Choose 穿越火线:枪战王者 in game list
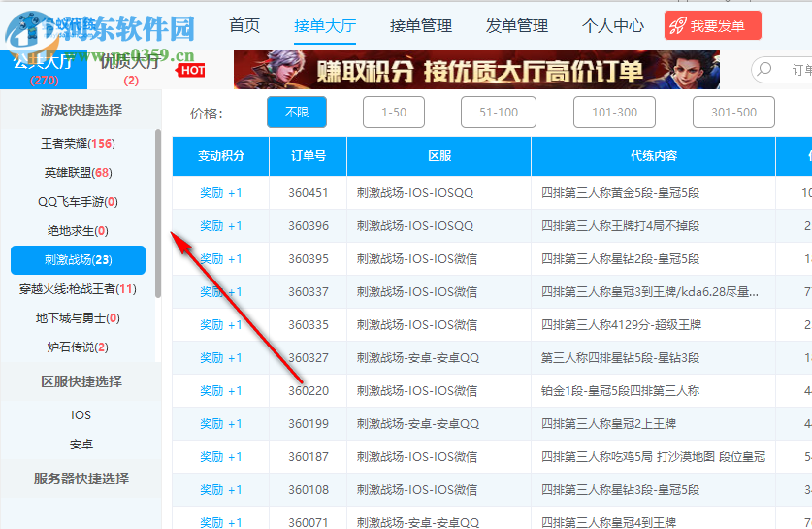812x529 pixels. point(78,288)
